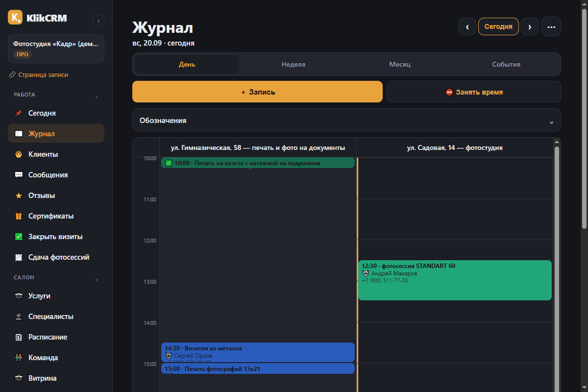Click the Команда people icon

19,358
